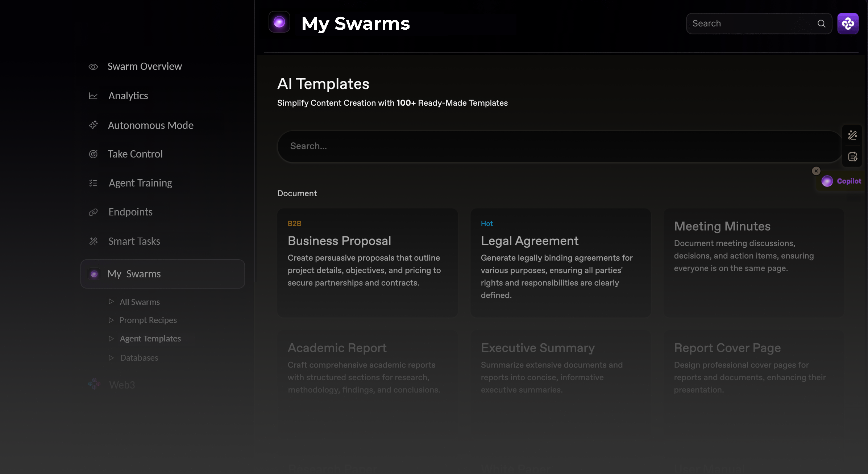Click the Copilot orb icon
This screenshot has width=868, height=474.
827,181
